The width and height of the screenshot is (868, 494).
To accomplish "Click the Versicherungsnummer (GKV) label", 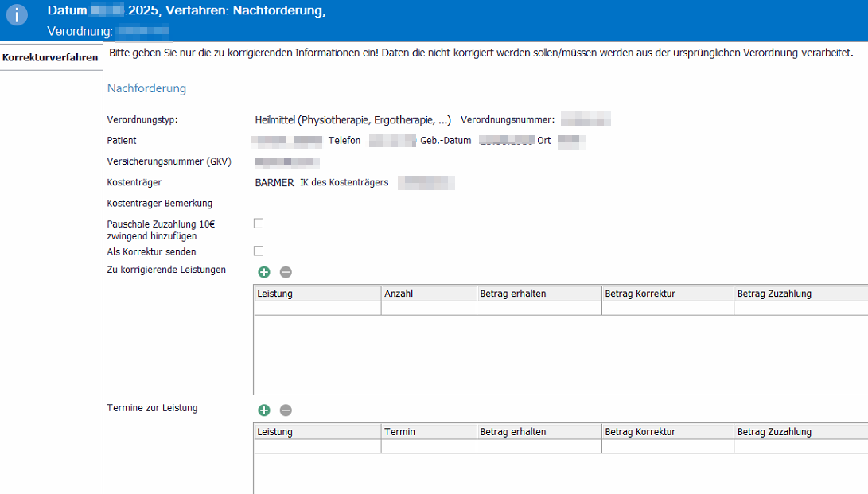I will tap(169, 161).
